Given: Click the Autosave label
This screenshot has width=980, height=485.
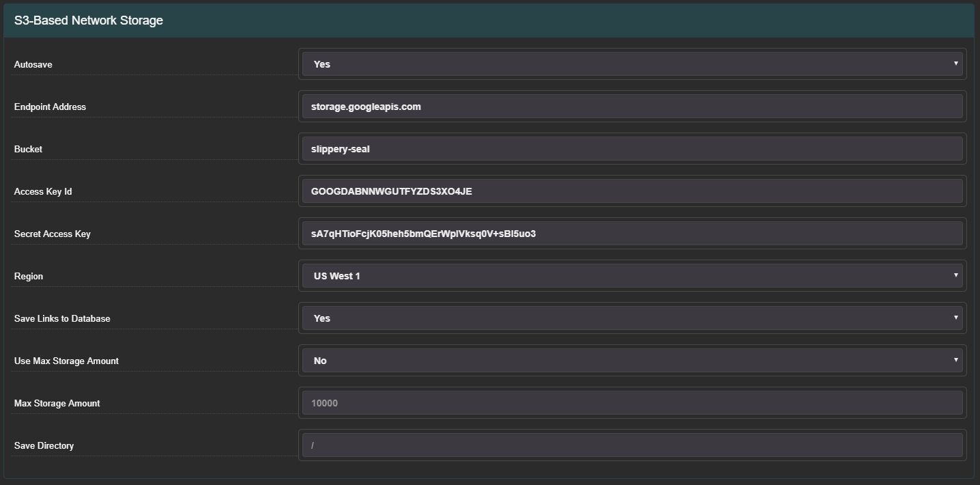Looking at the screenshot, I should coord(33,64).
